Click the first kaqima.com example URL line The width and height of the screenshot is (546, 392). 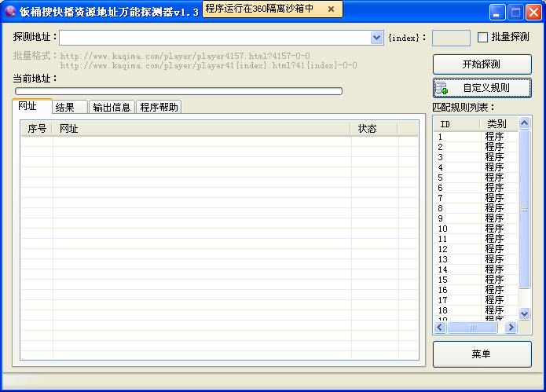pyautogui.click(x=185, y=56)
